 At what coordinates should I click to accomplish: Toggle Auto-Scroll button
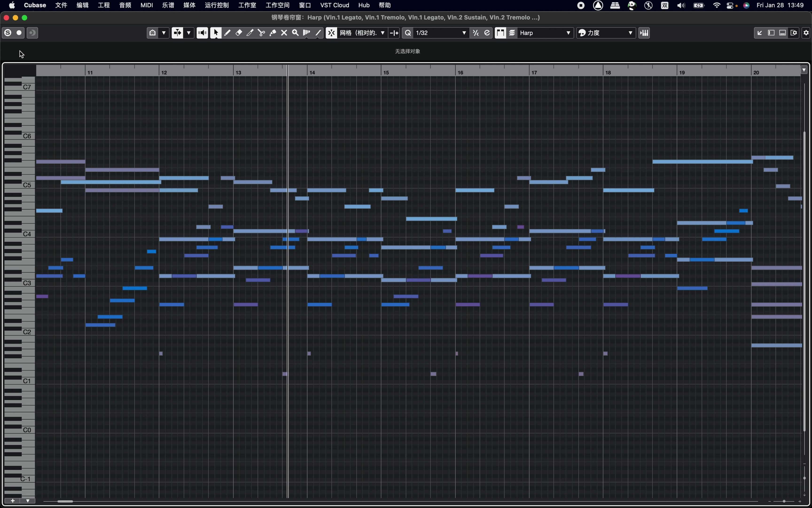(177, 33)
